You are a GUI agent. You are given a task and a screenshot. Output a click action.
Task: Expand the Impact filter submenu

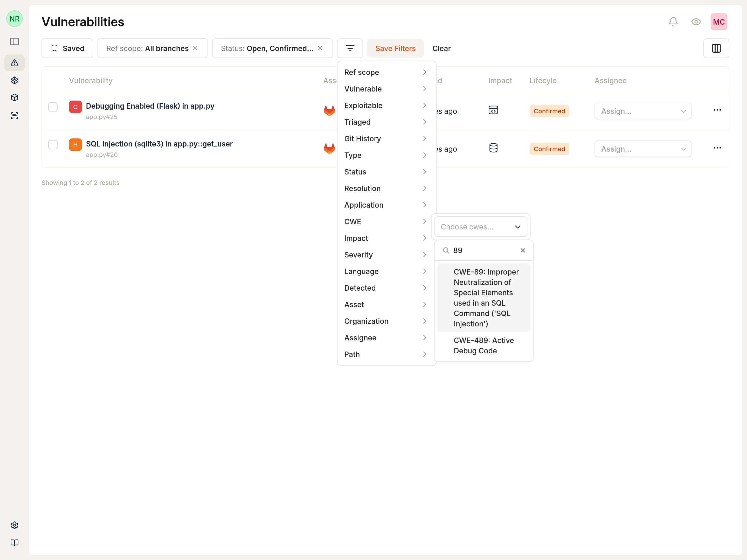(386, 238)
